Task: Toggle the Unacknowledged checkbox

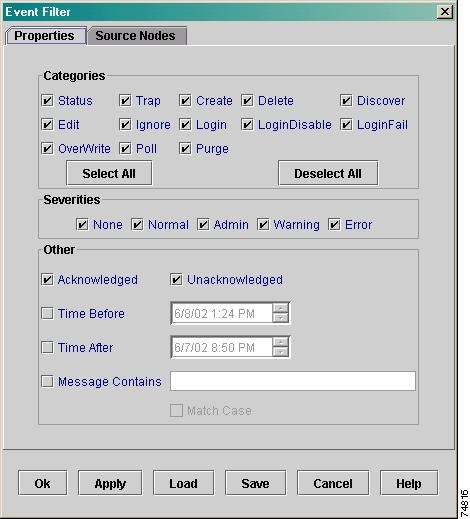Action: (x=176, y=280)
